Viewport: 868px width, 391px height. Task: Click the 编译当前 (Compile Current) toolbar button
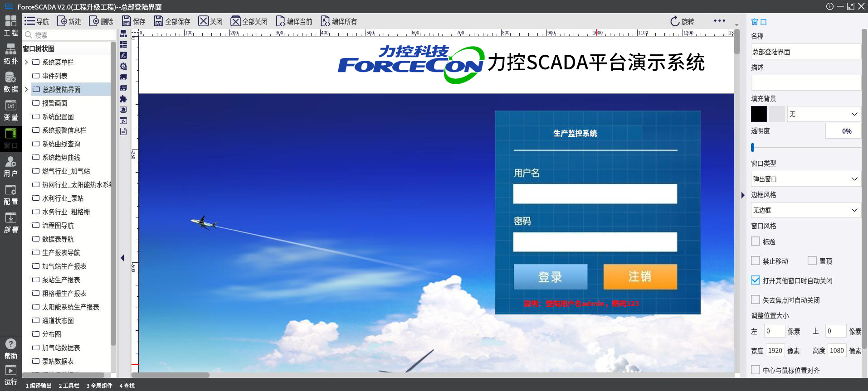[294, 21]
